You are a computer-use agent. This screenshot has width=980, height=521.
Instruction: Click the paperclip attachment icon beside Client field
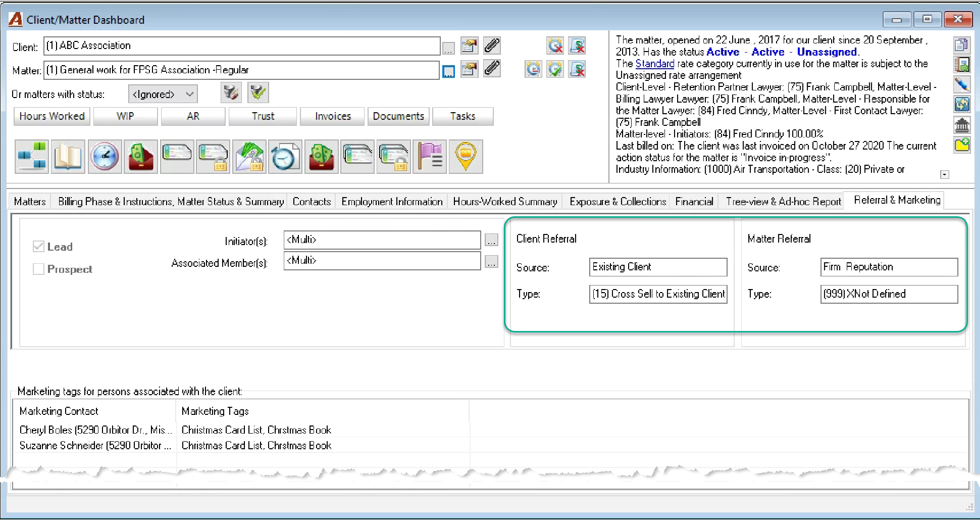pos(492,46)
